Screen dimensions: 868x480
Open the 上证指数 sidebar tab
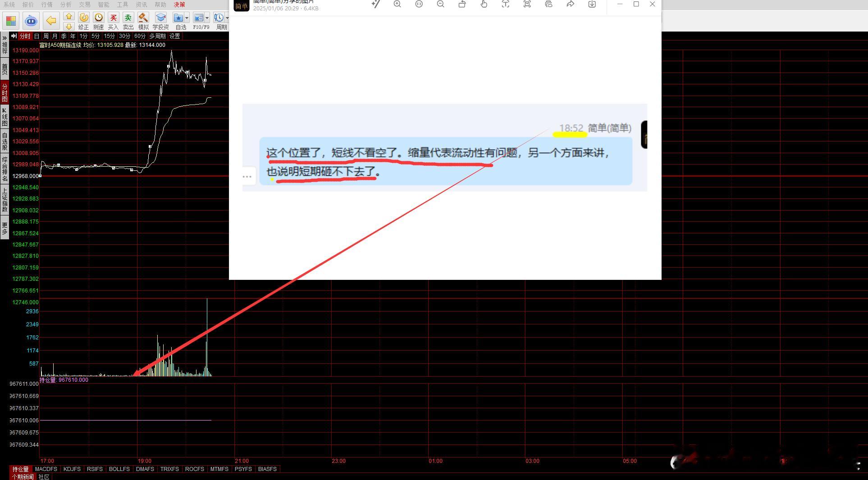pyautogui.click(x=5, y=200)
